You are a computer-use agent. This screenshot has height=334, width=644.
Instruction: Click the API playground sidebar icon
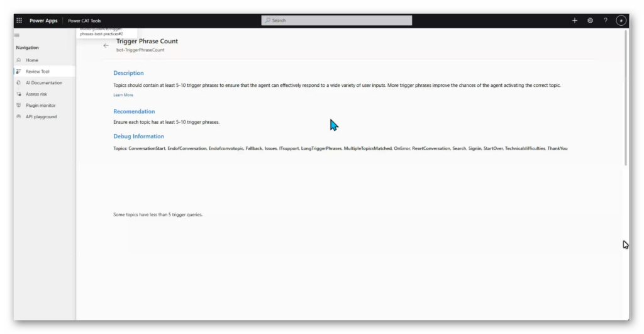pos(18,116)
